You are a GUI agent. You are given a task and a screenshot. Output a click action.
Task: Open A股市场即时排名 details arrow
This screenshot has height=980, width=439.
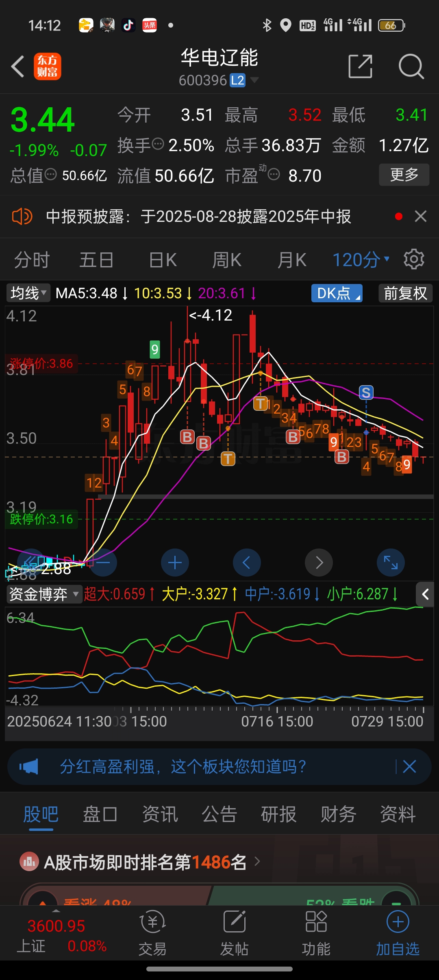click(x=257, y=861)
